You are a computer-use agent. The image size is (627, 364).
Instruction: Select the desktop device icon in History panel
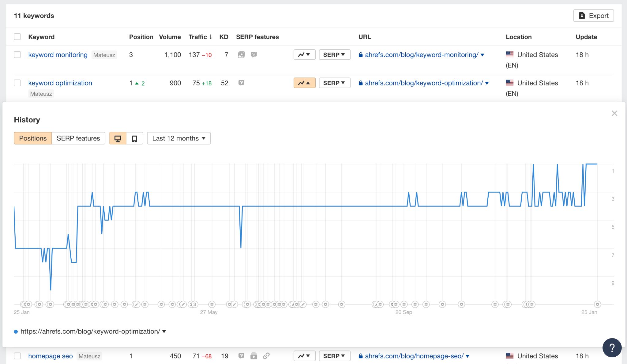118,138
